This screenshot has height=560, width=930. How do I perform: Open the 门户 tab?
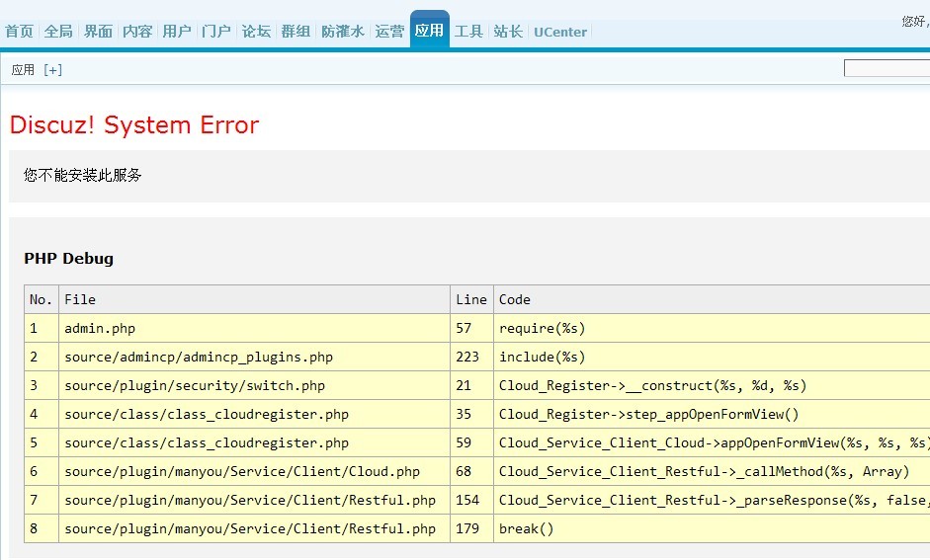point(215,32)
